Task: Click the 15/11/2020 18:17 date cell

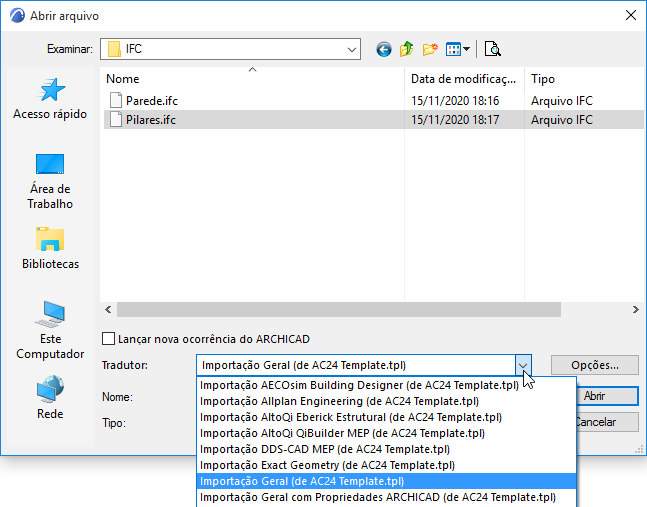Action: click(455, 120)
